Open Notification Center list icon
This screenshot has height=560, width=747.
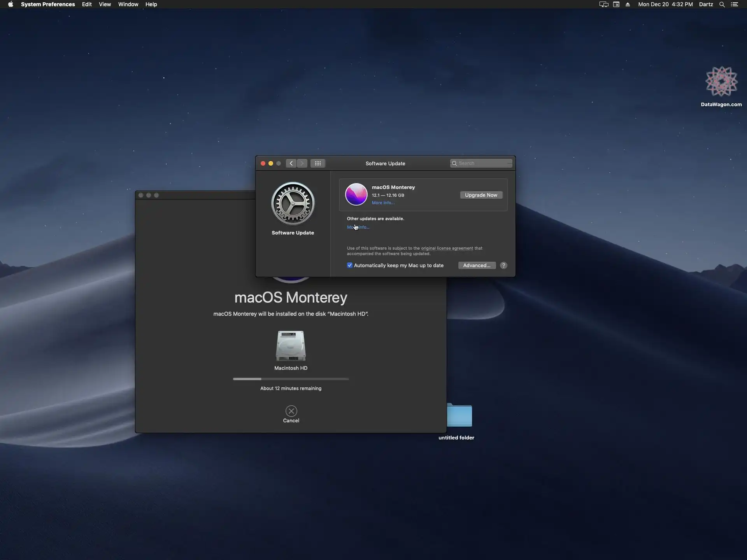[735, 5]
